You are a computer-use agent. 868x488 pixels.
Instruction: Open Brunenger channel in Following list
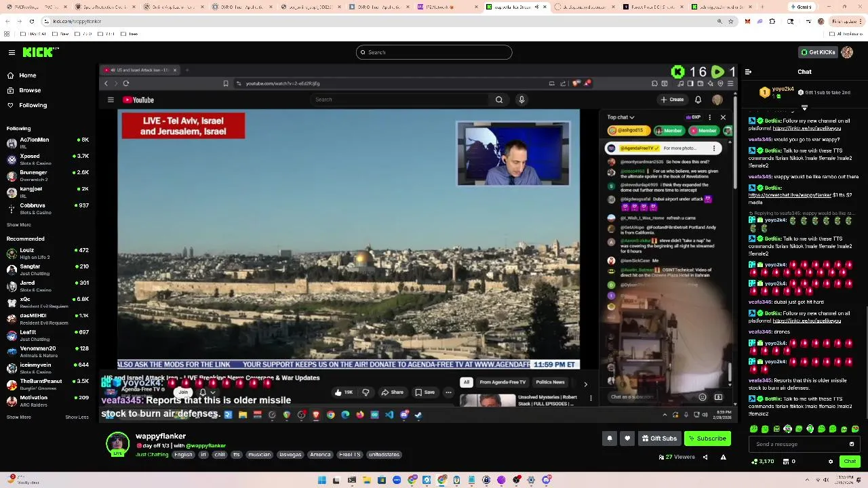coord(47,176)
